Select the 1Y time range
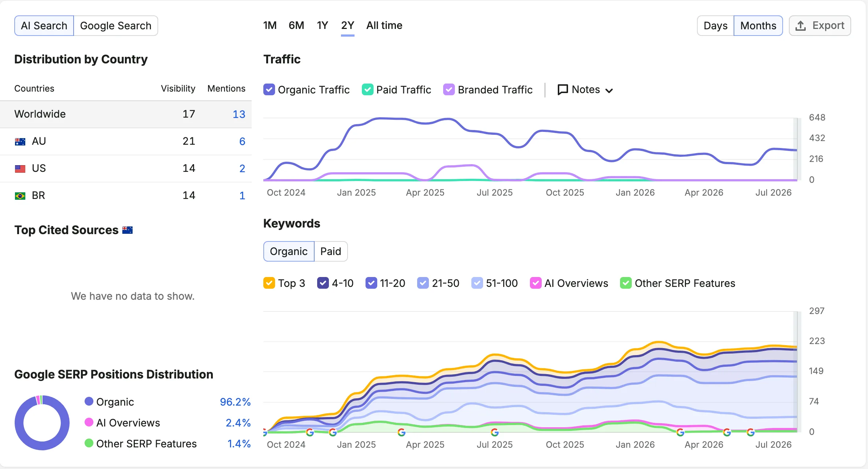 point(322,26)
